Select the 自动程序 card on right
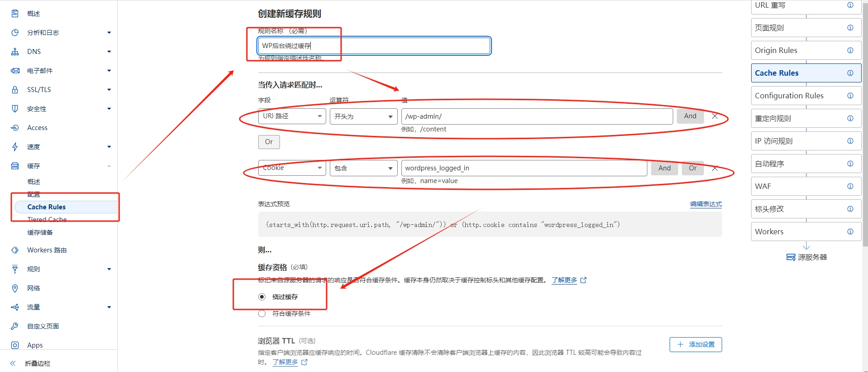Viewport: 868px width, 372px height. click(x=806, y=164)
